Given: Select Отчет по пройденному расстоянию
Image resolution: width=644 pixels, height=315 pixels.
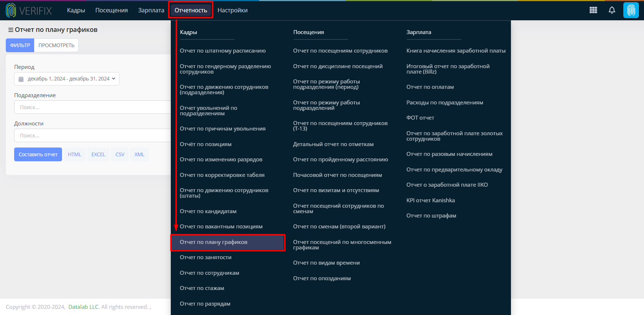Looking at the screenshot, I should point(340,159).
